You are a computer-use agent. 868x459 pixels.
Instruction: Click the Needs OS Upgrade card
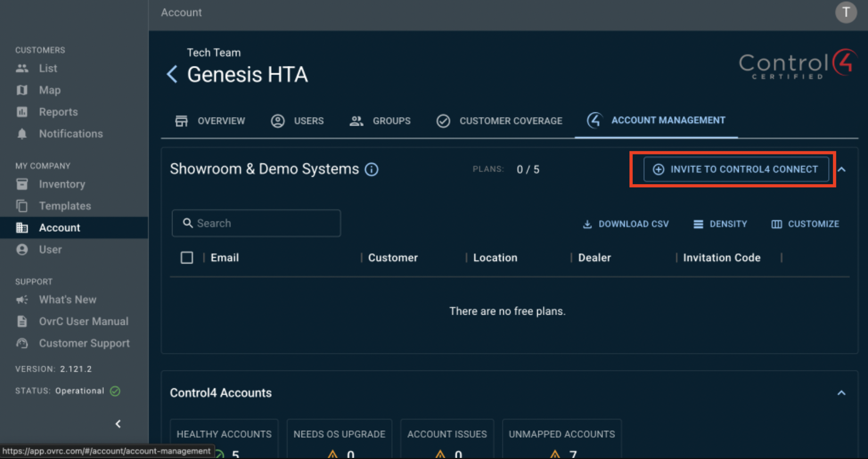(339, 439)
